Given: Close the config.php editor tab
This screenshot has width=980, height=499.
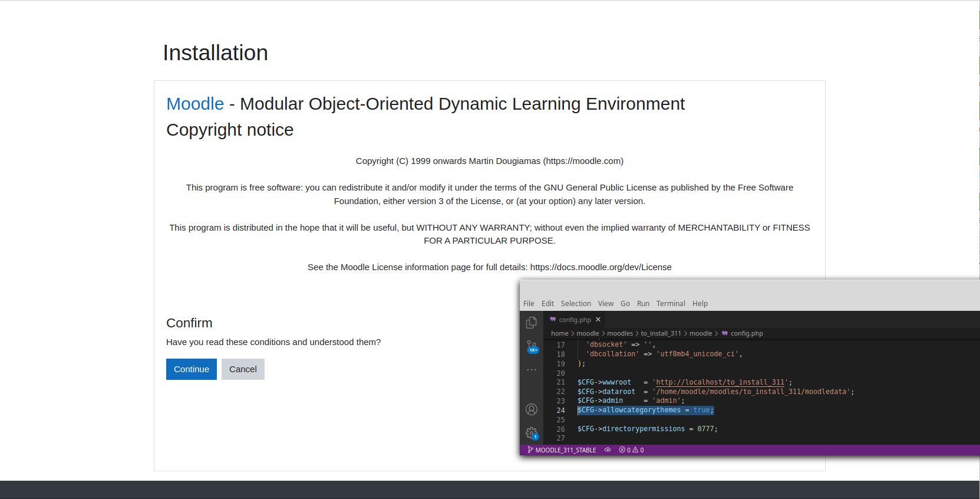Looking at the screenshot, I should [598, 320].
